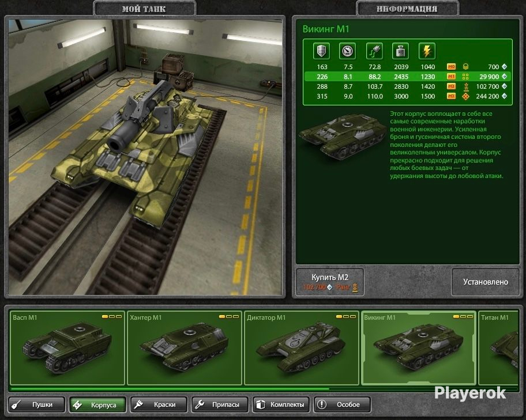The height and width of the screenshot is (420, 526).
Task: Select the Викинг М1 hull card
Action: (x=419, y=348)
